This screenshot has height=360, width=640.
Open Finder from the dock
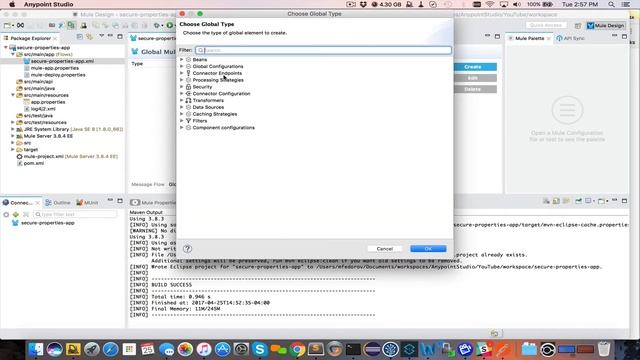(x=36, y=349)
